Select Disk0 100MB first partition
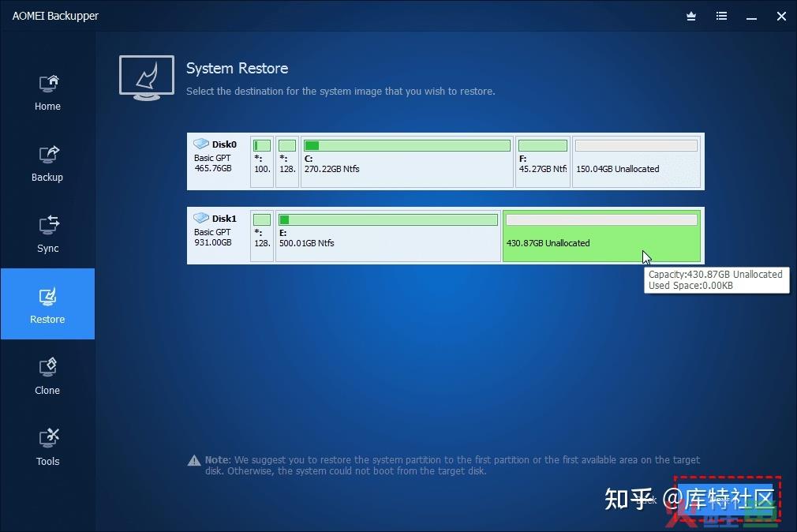Screen dimensions: 797x532 click(262, 161)
